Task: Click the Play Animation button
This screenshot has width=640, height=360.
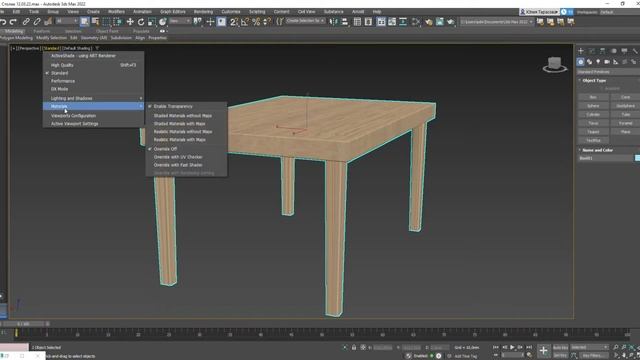Action: (512, 347)
